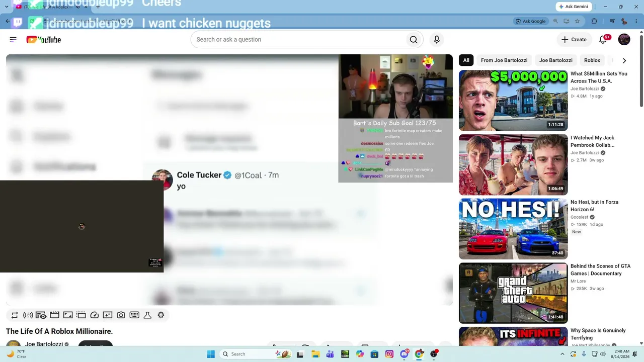Open Instagram from the taskbar
Viewport: 644px width, 362px height.
[389, 354]
